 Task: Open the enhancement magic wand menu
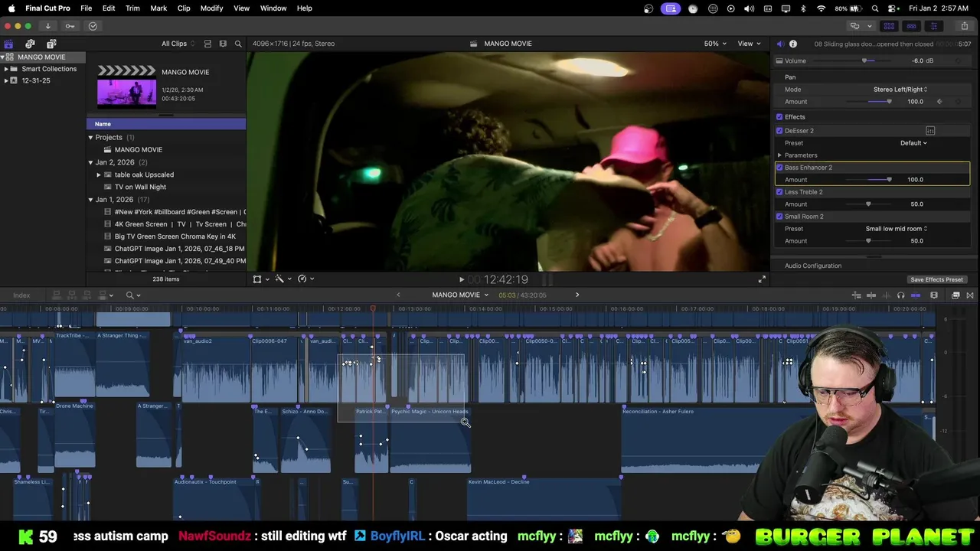[x=283, y=279]
